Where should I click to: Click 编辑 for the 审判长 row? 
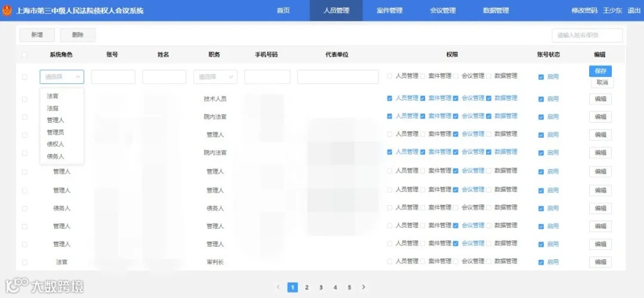coord(600,262)
